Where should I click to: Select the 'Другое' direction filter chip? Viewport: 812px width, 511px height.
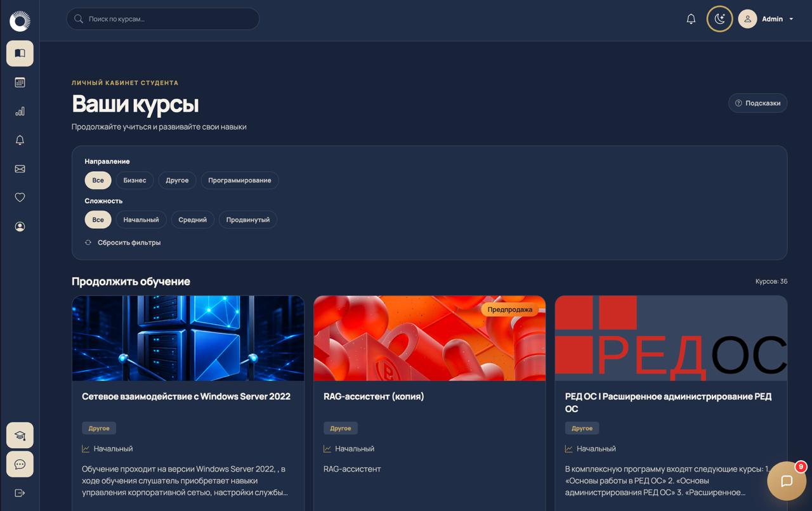click(177, 180)
